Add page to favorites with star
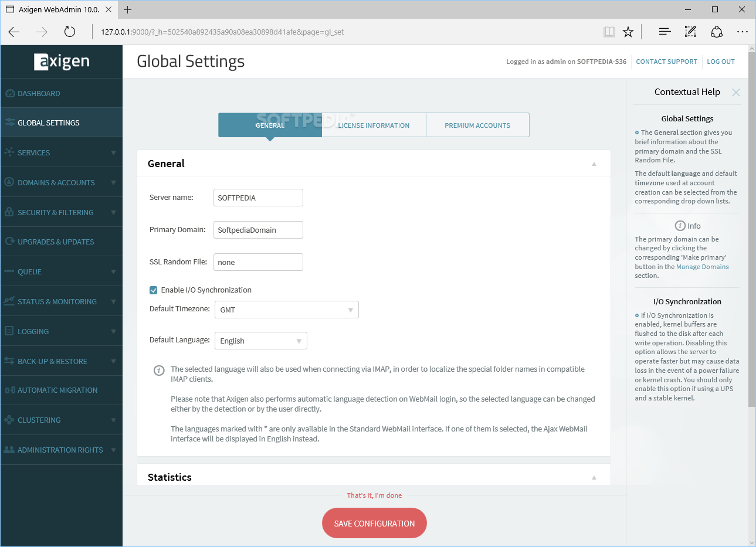The height and width of the screenshot is (547, 756). [x=628, y=32]
